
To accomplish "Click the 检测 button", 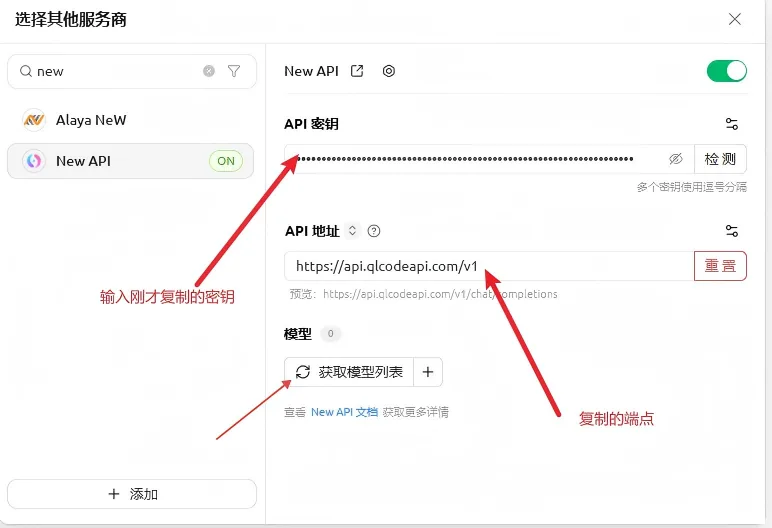I will 720,159.
